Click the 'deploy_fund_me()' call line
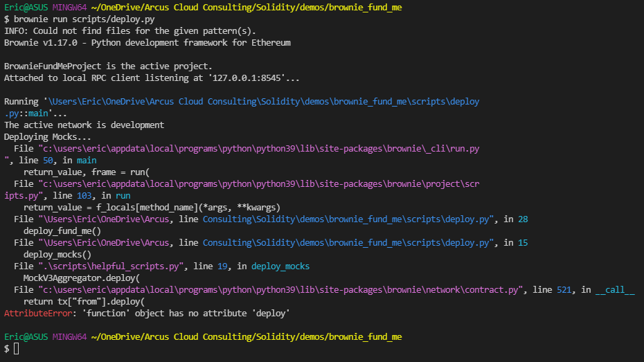This screenshot has width=644, height=362. pos(62,231)
